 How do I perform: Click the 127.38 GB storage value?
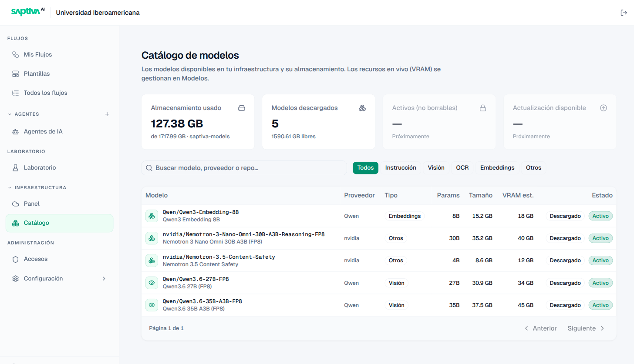177,124
